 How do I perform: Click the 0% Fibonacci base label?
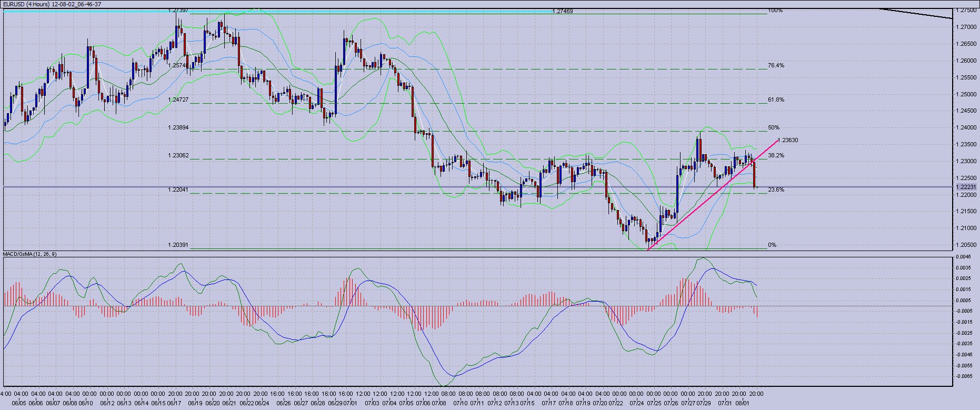tap(772, 245)
